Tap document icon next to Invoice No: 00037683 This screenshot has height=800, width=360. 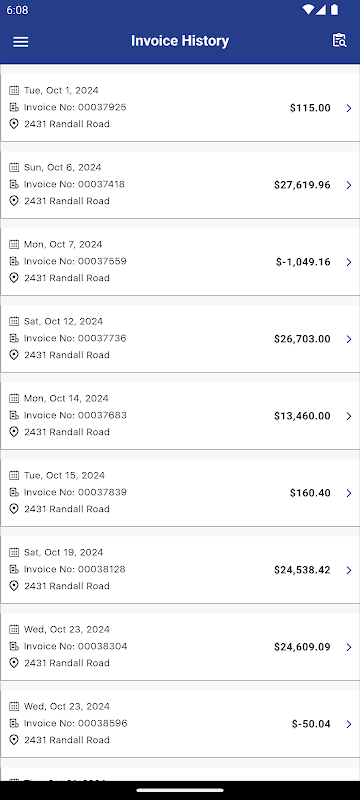tap(14, 415)
